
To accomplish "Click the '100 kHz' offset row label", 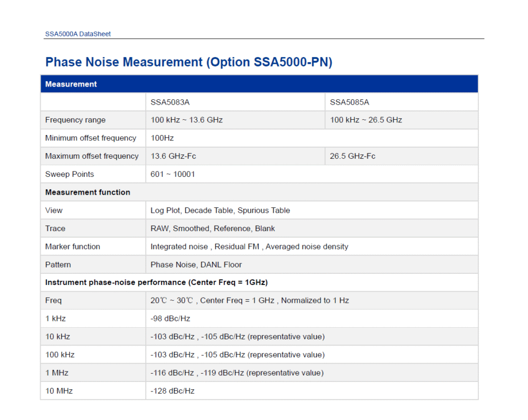I will click(60, 355).
